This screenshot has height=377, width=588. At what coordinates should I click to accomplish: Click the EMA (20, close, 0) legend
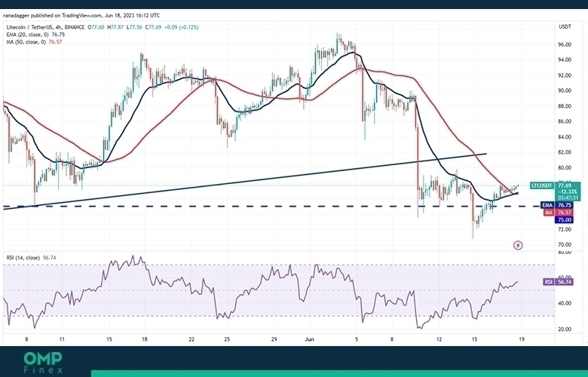coord(35,35)
